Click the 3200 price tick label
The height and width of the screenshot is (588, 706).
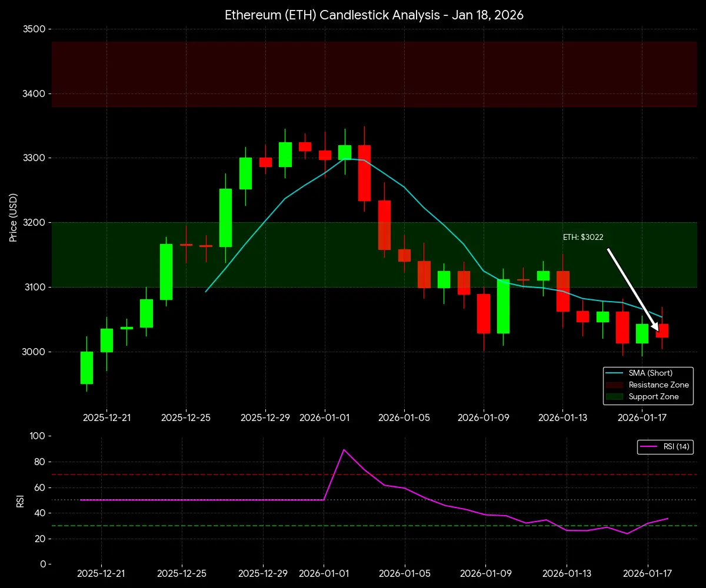[x=33, y=223]
